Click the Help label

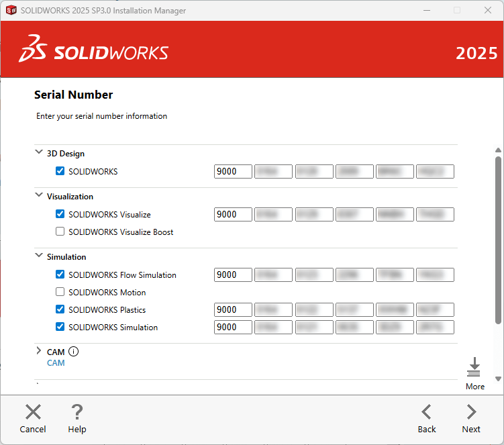tap(77, 430)
